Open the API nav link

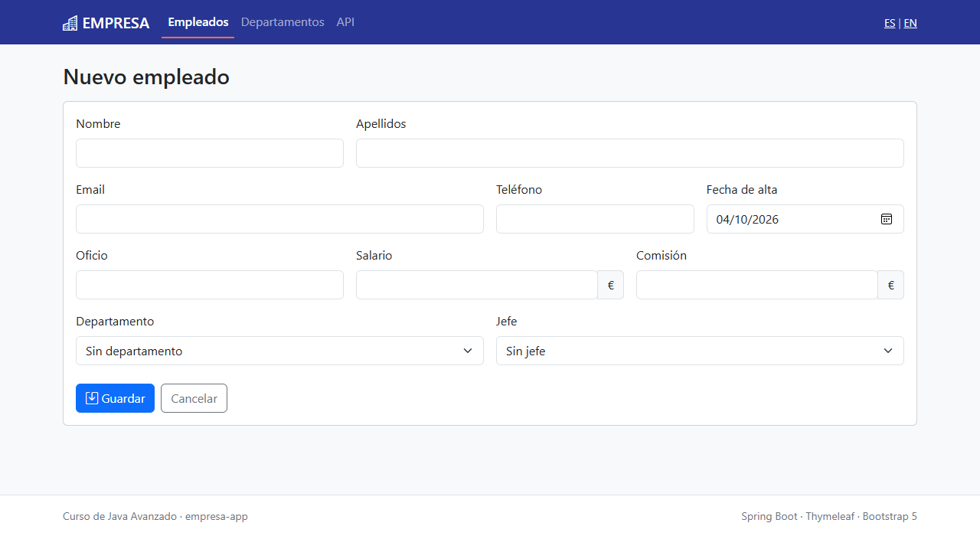[345, 22]
